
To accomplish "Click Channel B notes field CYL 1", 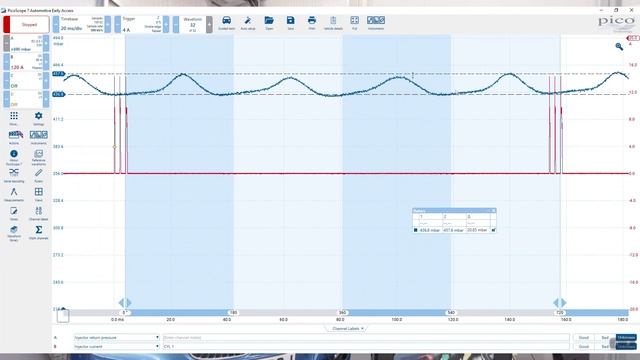I will pyautogui.click(x=366, y=347).
